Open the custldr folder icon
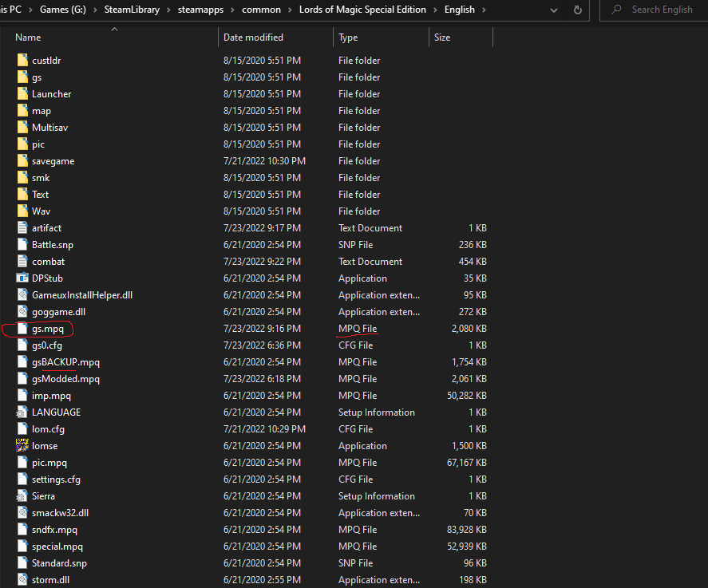 click(x=22, y=61)
